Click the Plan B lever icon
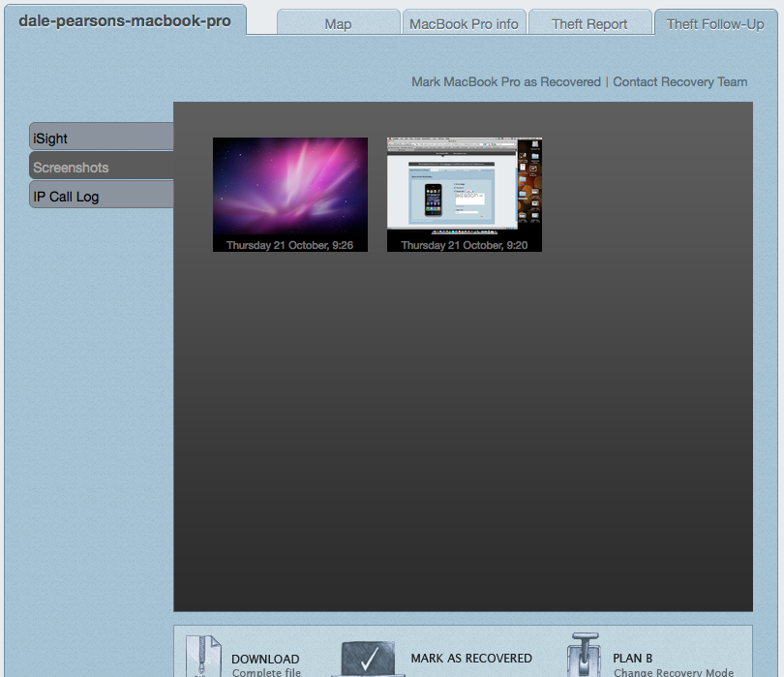784x677 pixels. tap(584, 655)
